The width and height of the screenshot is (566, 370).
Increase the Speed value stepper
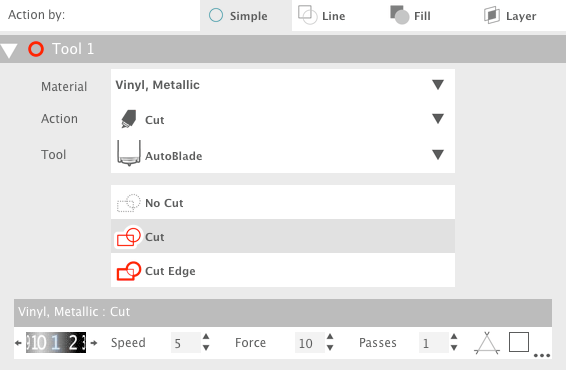206,337
